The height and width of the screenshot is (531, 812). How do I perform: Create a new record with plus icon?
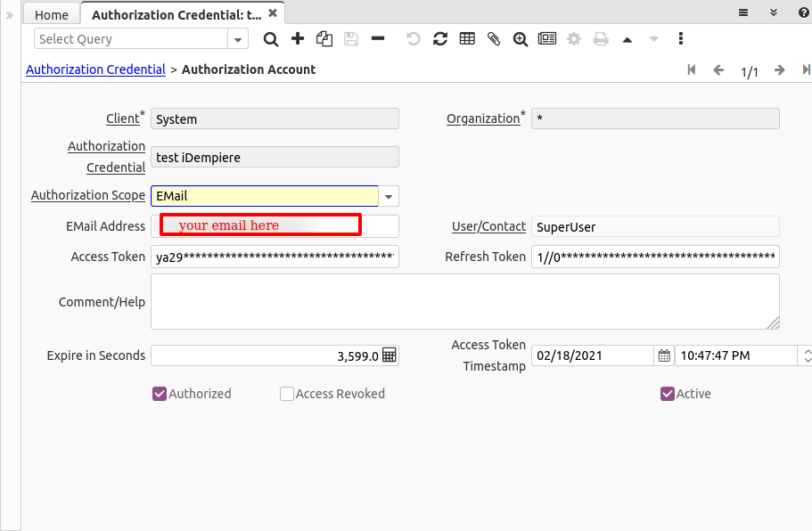[298, 39]
